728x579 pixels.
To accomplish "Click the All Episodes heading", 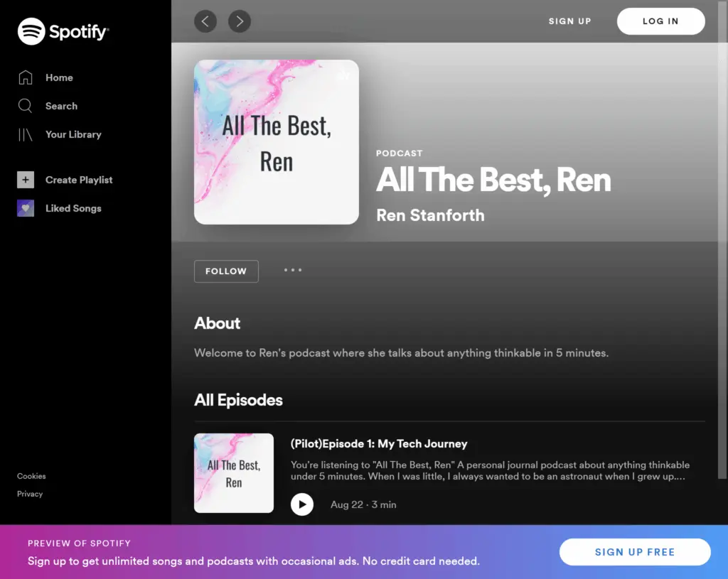I will pyautogui.click(x=238, y=400).
